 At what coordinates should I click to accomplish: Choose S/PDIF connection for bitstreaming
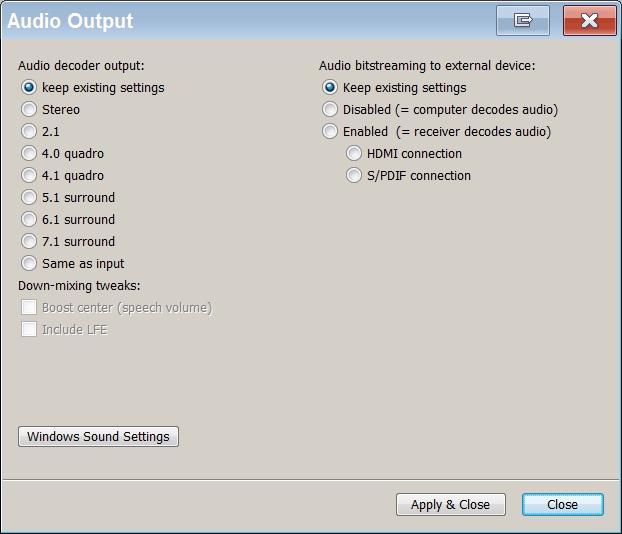pyautogui.click(x=354, y=175)
